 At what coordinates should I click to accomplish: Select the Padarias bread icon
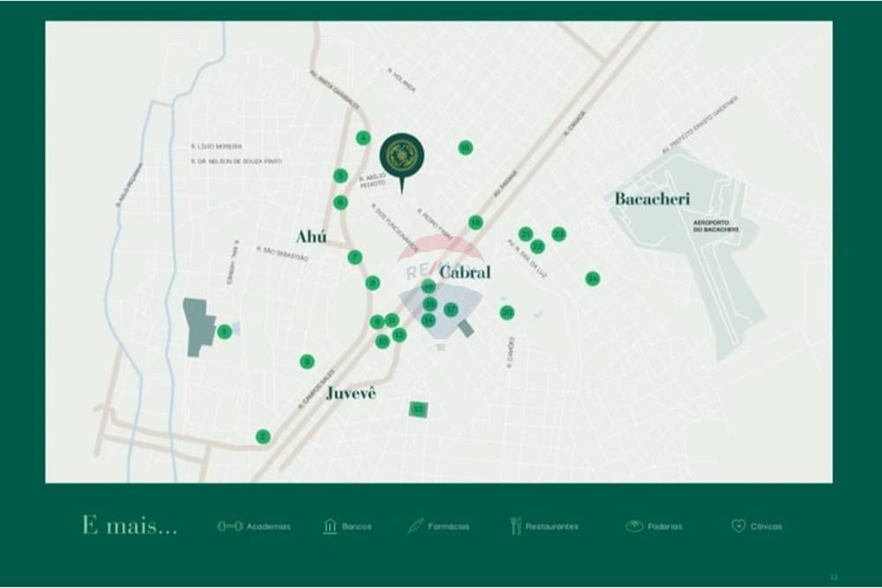(x=634, y=526)
